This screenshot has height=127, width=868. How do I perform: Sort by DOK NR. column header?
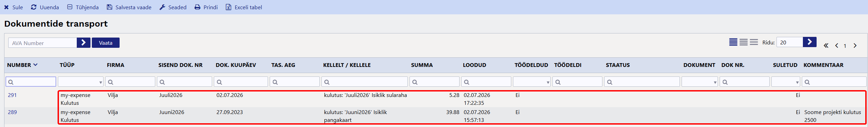[x=733, y=65]
